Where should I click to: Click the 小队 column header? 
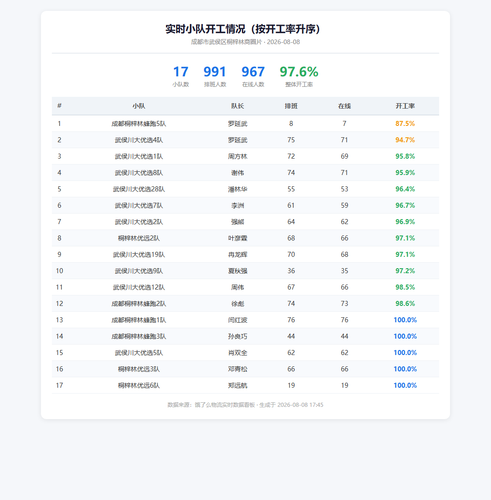click(139, 106)
